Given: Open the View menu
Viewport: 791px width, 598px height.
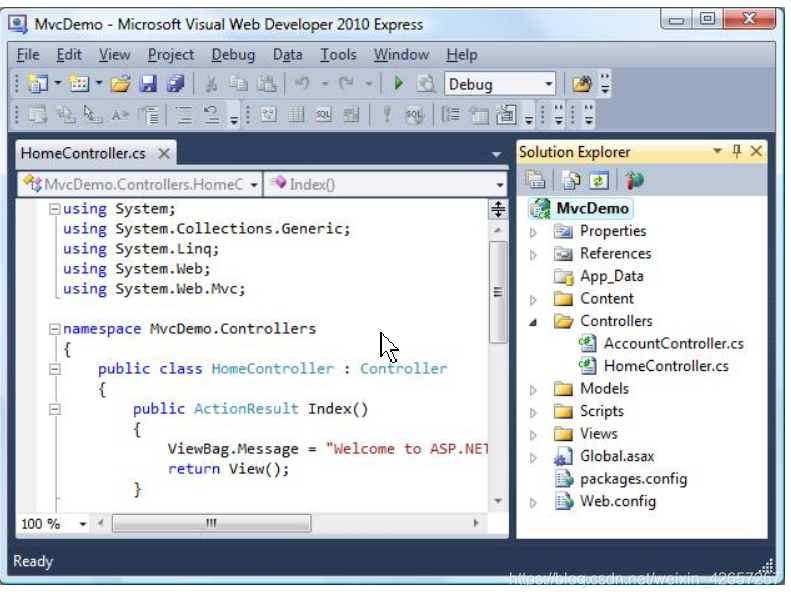Looking at the screenshot, I should click(x=115, y=55).
